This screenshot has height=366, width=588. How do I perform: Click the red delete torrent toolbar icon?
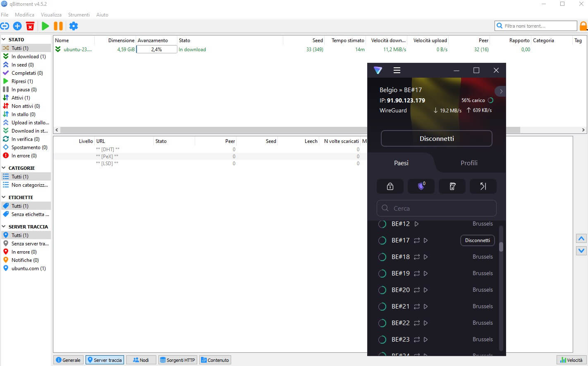(x=30, y=26)
